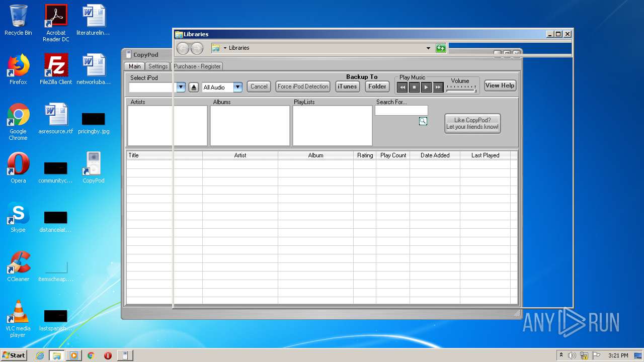Viewport: 644px width, 362px height.
Task: Sort by the Last Played column
Action: point(485,155)
